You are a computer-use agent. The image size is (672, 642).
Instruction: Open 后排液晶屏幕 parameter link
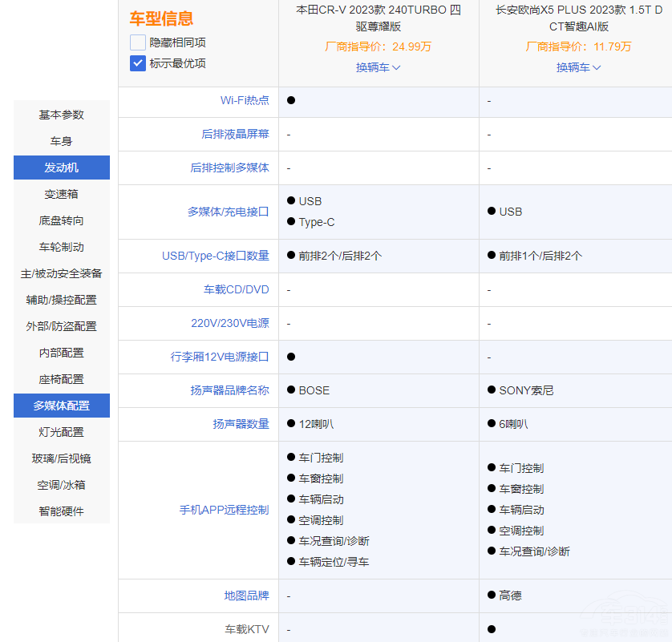[235, 134]
